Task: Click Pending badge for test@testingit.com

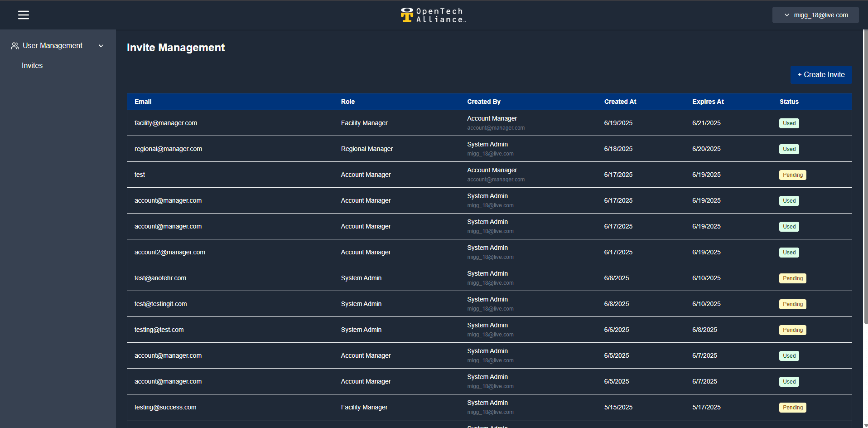Action: tap(792, 304)
